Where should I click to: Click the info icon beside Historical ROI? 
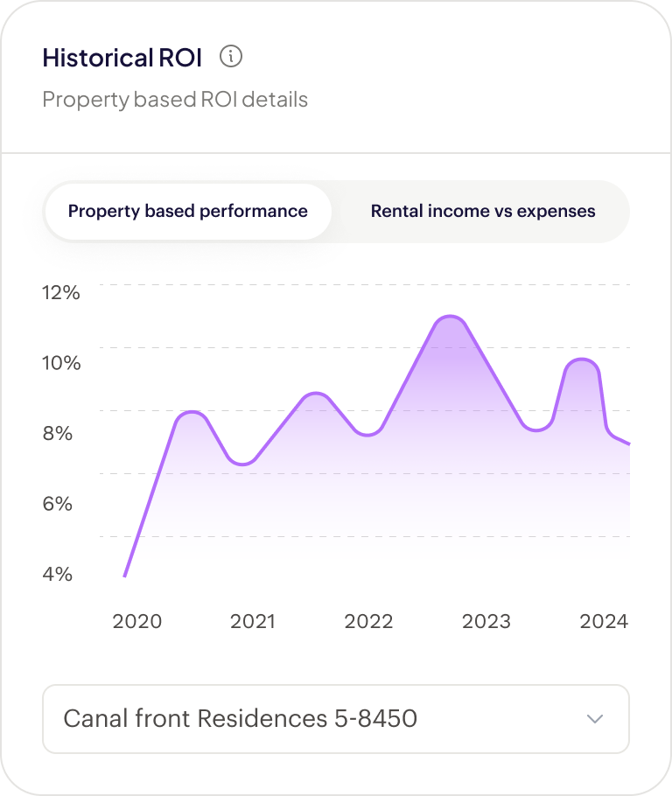[x=231, y=58]
